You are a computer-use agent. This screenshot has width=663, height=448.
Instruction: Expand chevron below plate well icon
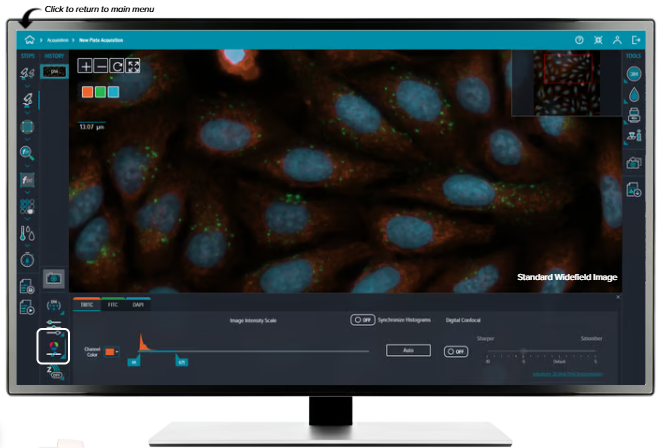27,139
